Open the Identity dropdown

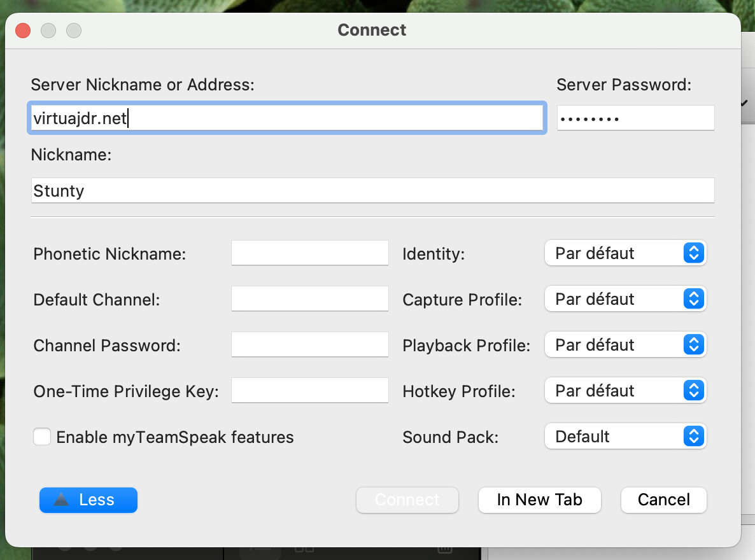625,253
